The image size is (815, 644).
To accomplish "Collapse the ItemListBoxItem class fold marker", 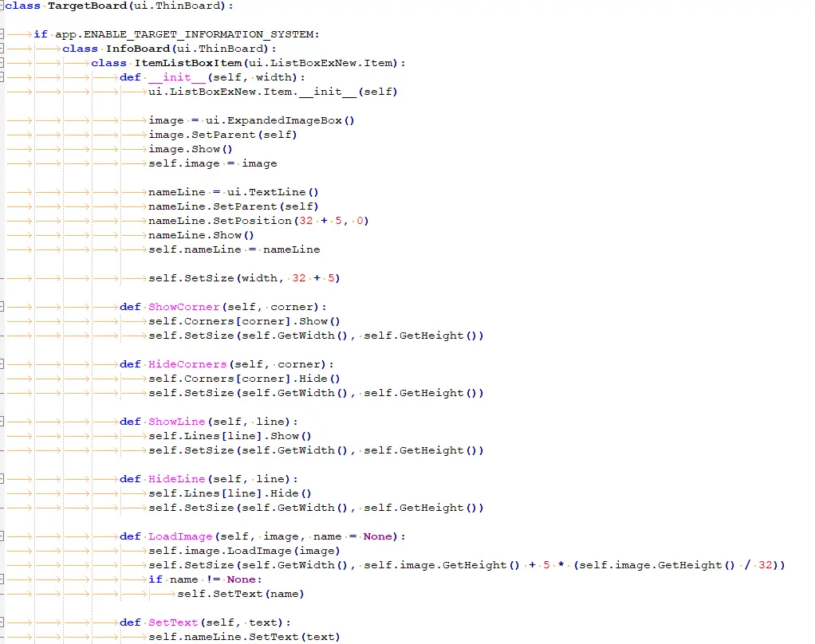I will pos(2,62).
